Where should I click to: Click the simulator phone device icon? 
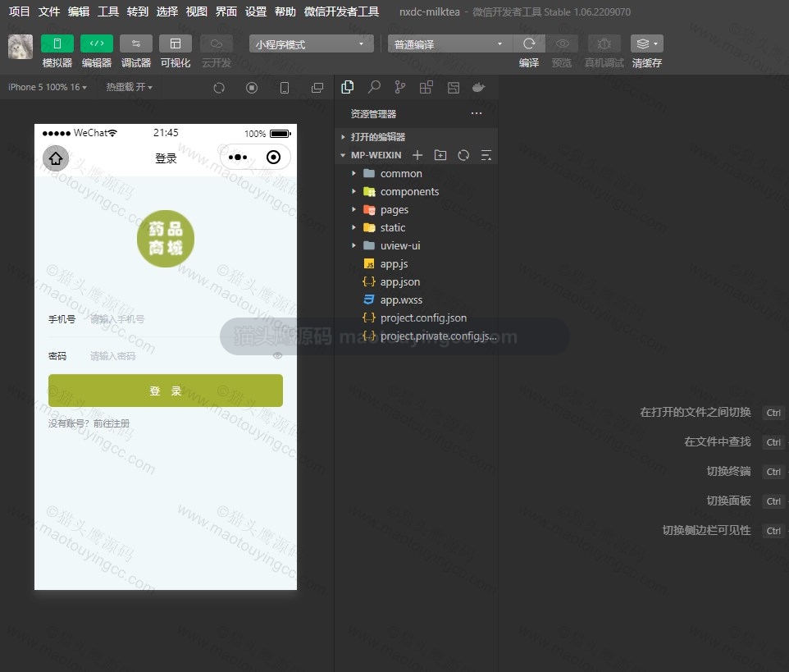pyautogui.click(x=285, y=88)
